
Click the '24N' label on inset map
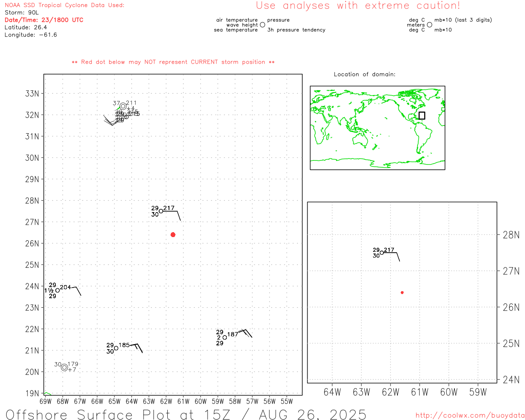coord(511,380)
